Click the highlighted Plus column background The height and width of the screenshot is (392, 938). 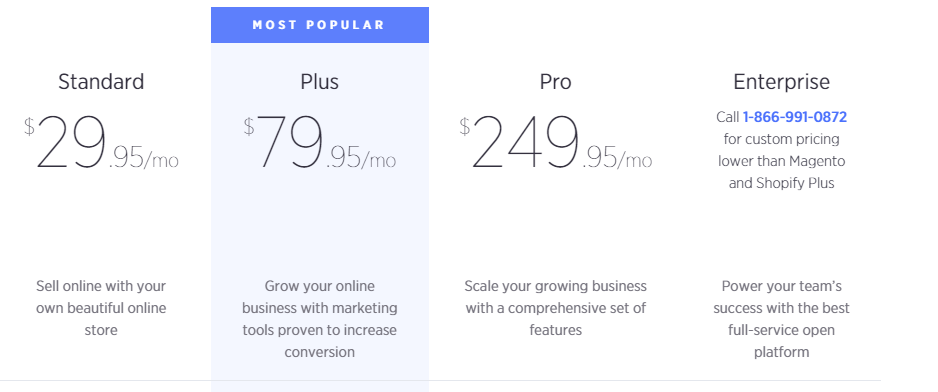pos(319,227)
